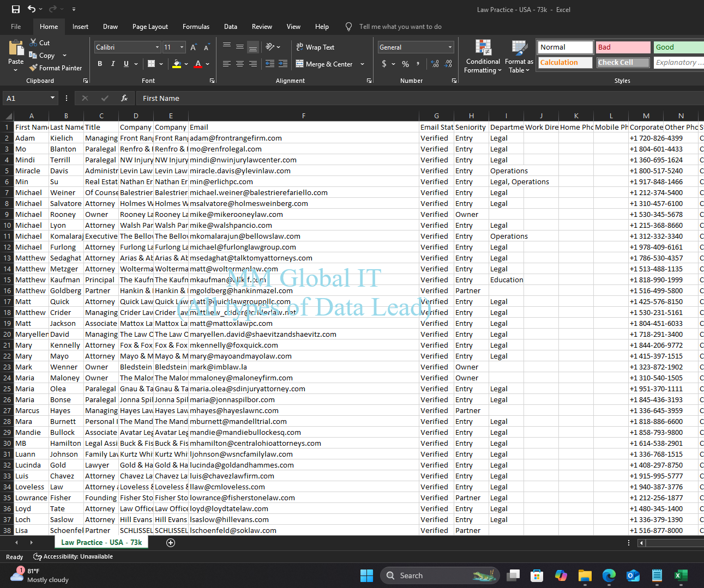Toggle bottom align for cells

(253, 47)
